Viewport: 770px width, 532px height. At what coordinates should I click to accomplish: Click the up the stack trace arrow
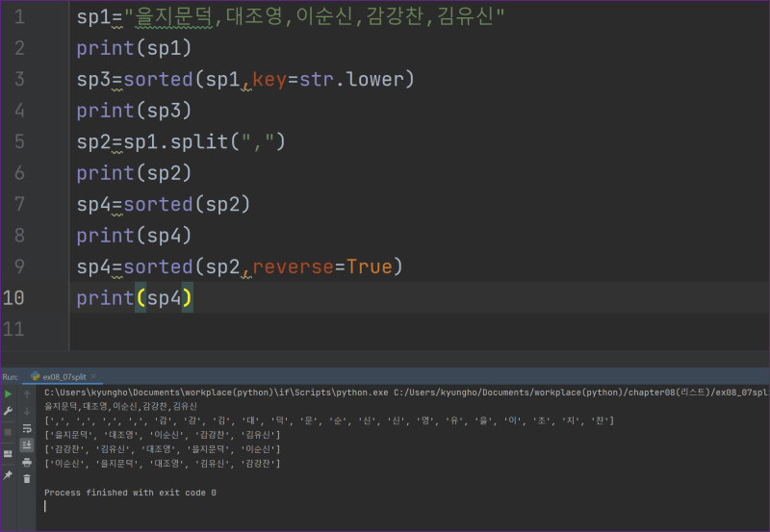point(27,394)
